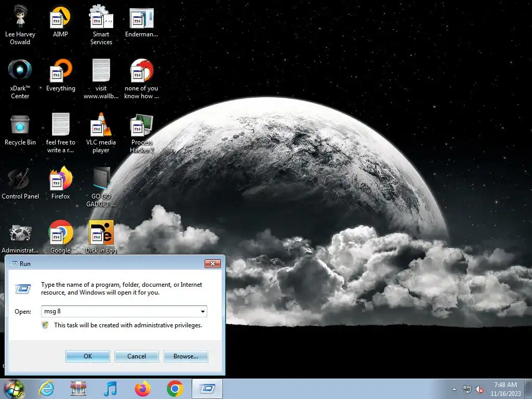
Task: Select the Firefox desktop shortcut
Action: tap(61, 183)
